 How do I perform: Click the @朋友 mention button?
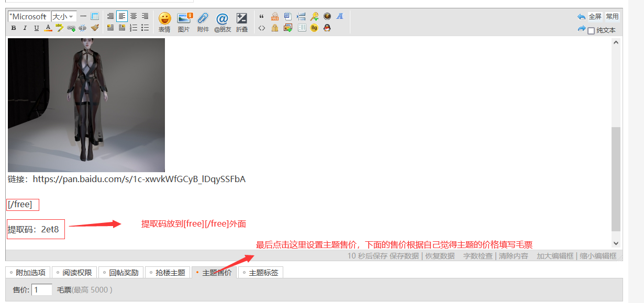tap(223, 23)
